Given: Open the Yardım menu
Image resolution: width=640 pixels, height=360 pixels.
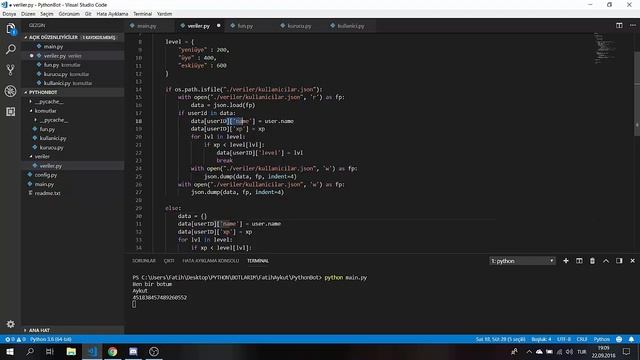Looking at the screenshot, I should [164, 14].
